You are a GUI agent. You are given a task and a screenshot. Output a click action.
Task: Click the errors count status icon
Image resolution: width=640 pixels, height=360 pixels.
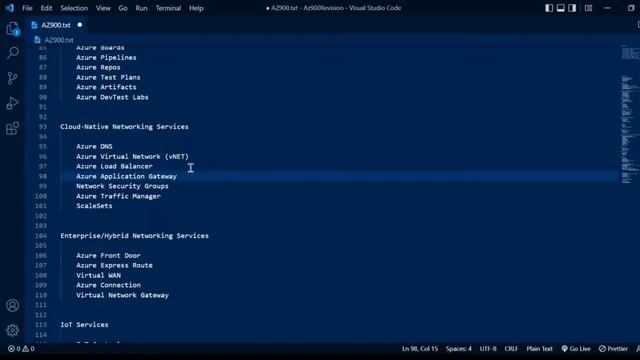tap(15, 349)
